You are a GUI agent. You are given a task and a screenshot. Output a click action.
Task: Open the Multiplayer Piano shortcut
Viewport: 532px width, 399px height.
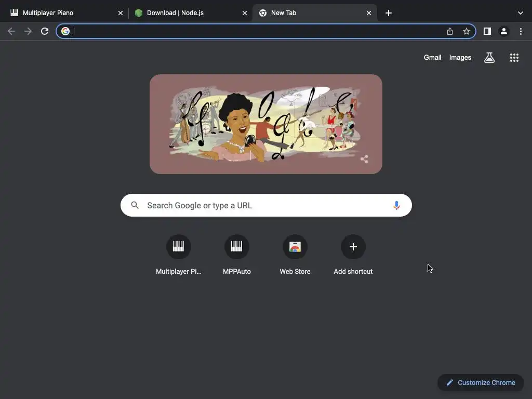(x=179, y=255)
